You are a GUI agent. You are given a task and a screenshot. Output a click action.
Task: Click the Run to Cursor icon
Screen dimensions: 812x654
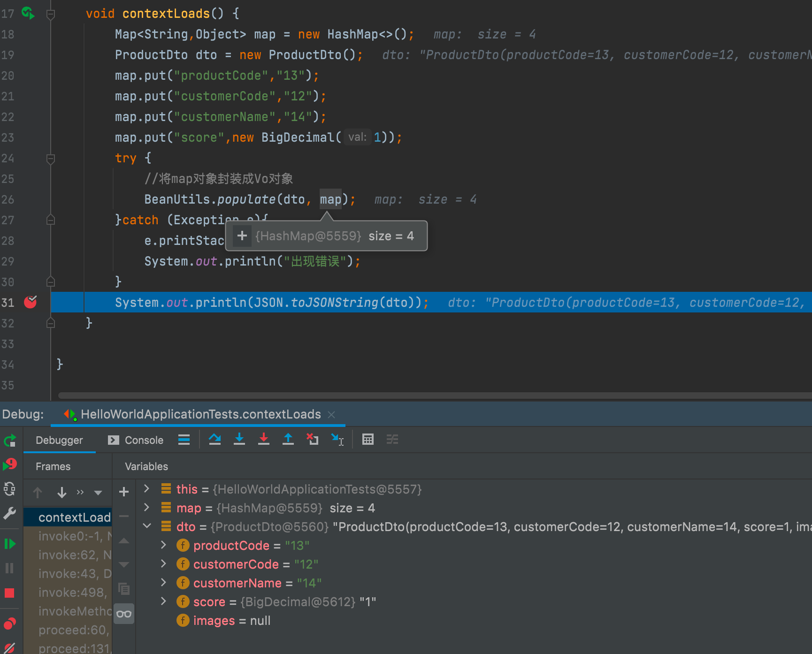coord(337,440)
